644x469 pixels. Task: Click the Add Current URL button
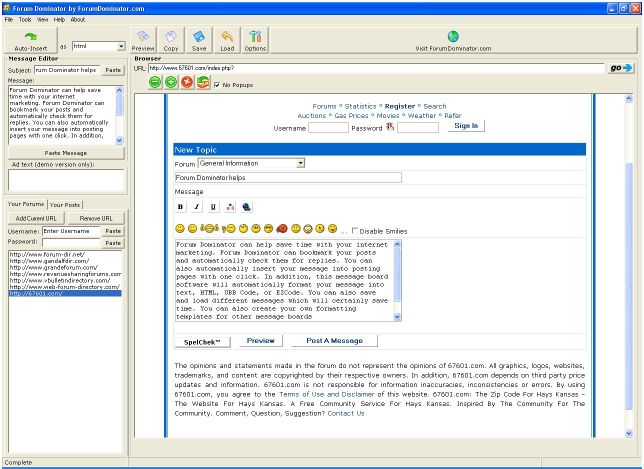pos(36,218)
